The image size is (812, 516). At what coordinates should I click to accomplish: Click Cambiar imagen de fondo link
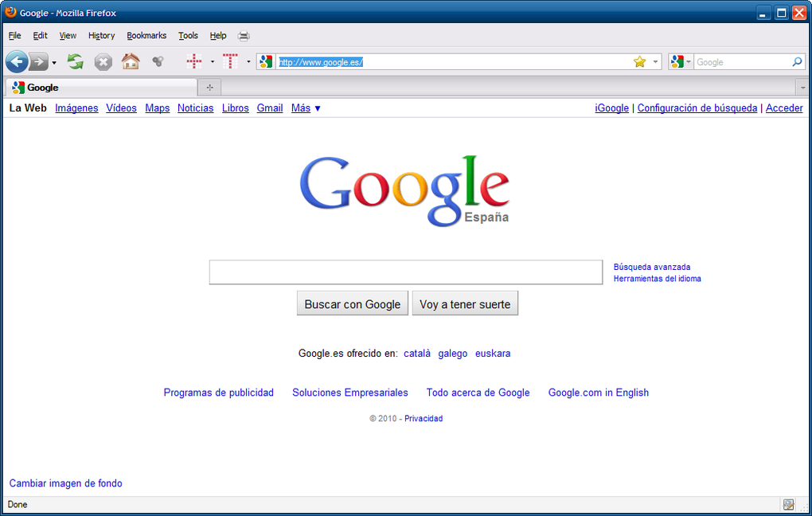tap(66, 483)
